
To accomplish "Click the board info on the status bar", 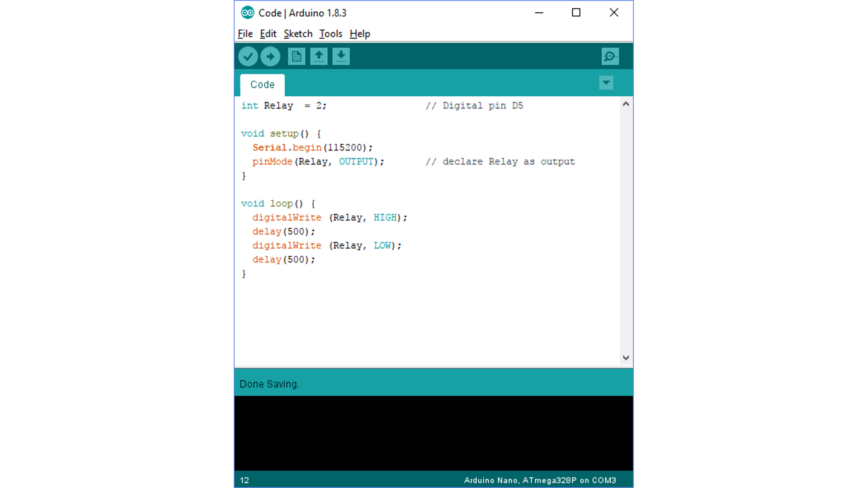I will [540, 480].
